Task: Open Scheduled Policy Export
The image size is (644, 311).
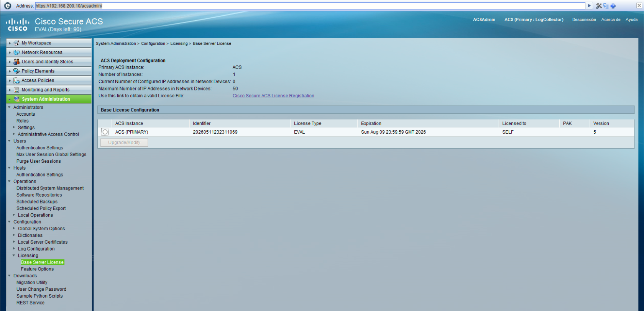Action: (41, 208)
